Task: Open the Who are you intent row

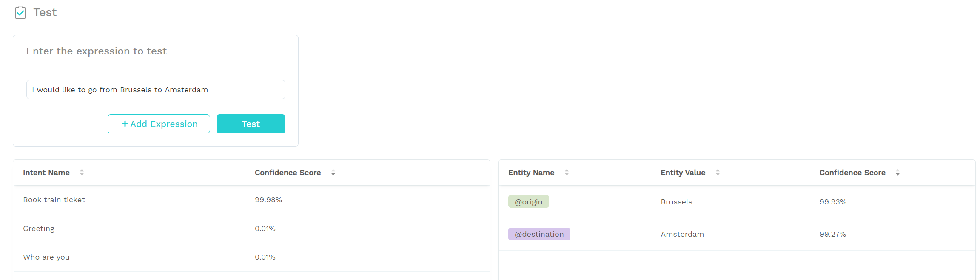Action: coord(251,257)
